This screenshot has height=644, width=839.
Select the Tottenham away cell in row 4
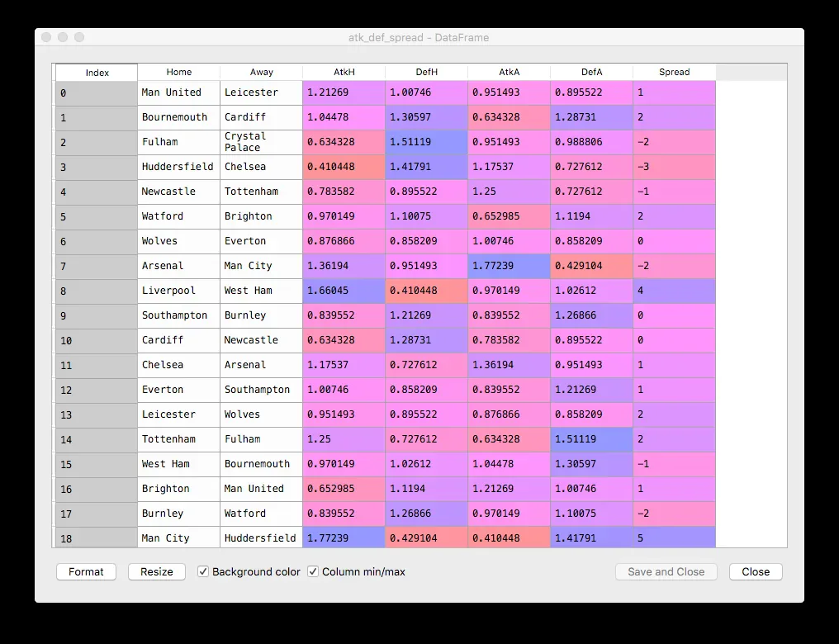click(x=262, y=192)
